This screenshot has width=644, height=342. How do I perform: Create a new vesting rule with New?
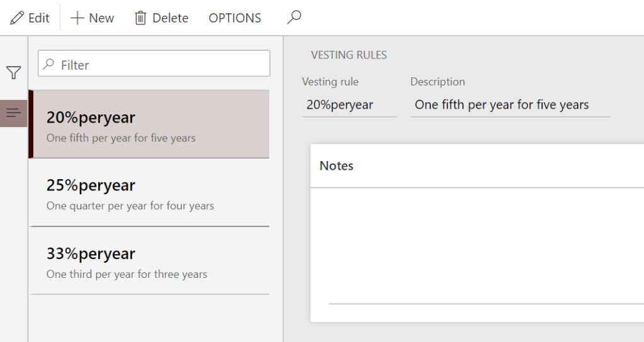click(x=92, y=18)
